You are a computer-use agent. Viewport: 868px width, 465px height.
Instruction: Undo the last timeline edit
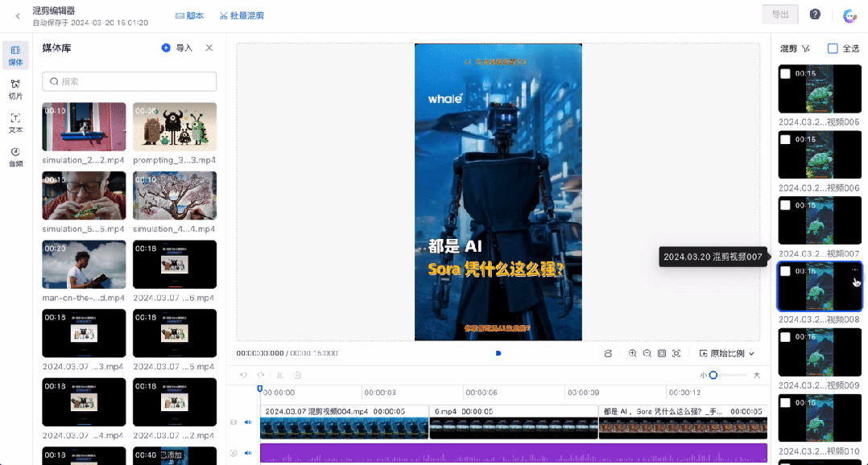(243, 375)
